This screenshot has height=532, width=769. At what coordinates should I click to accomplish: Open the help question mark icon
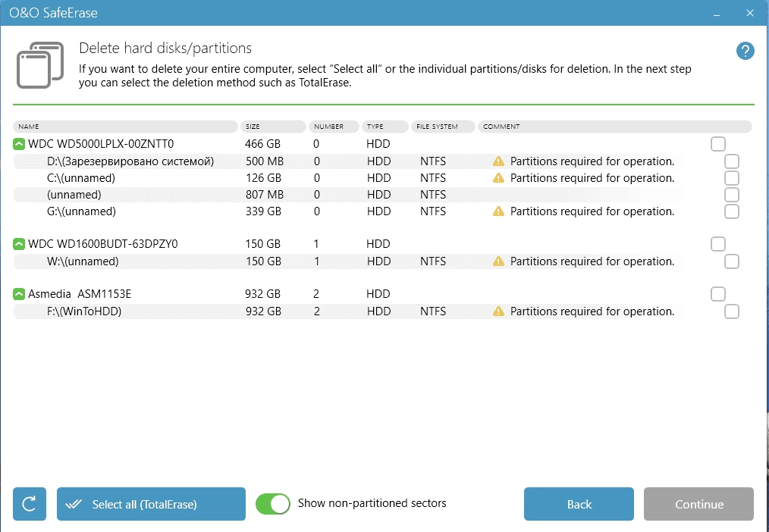pyautogui.click(x=745, y=51)
